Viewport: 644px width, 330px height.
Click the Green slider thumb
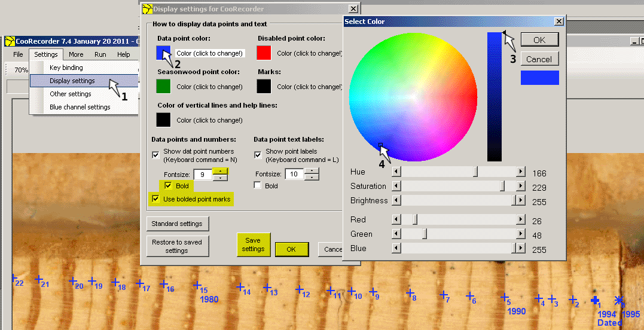pyautogui.click(x=425, y=234)
